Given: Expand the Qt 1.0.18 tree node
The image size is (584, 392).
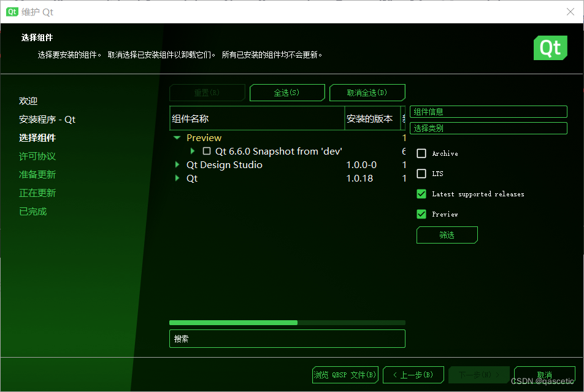Looking at the screenshot, I should click(177, 178).
